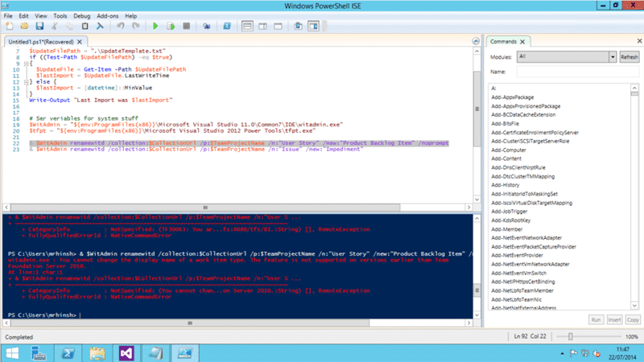Click the Clear console pane icon
The height and width of the screenshot is (362, 644).
tap(100, 27)
